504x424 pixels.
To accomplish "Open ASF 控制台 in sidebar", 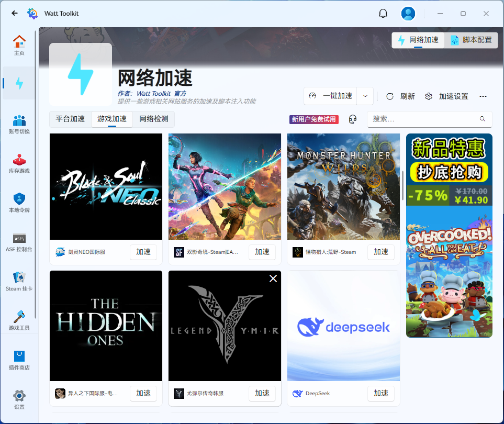I will point(19,242).
